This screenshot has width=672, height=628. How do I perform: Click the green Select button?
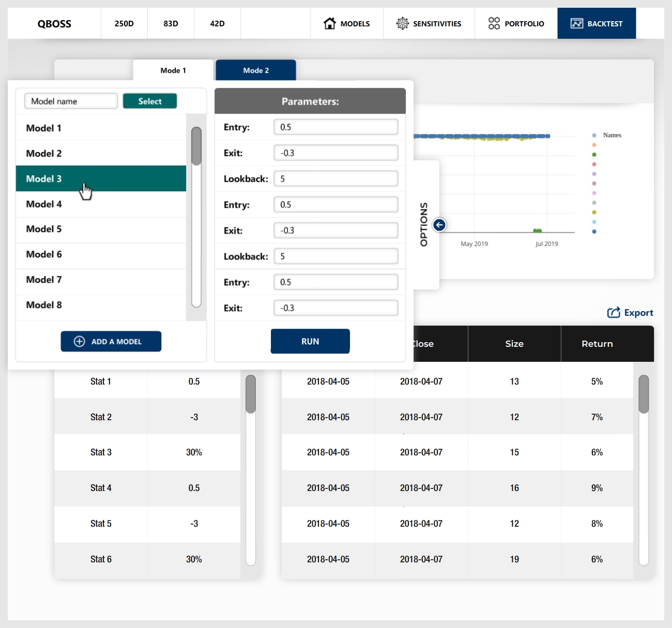click(150, 101)
